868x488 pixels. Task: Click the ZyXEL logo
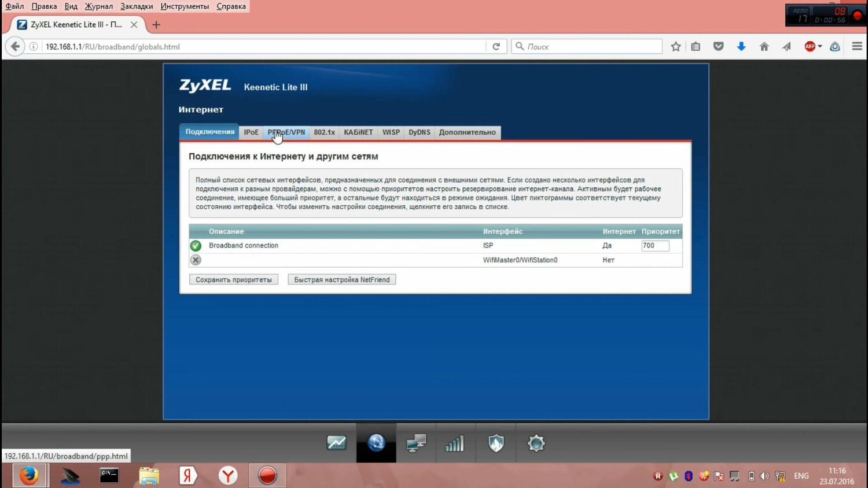click(x=205, y=86)
